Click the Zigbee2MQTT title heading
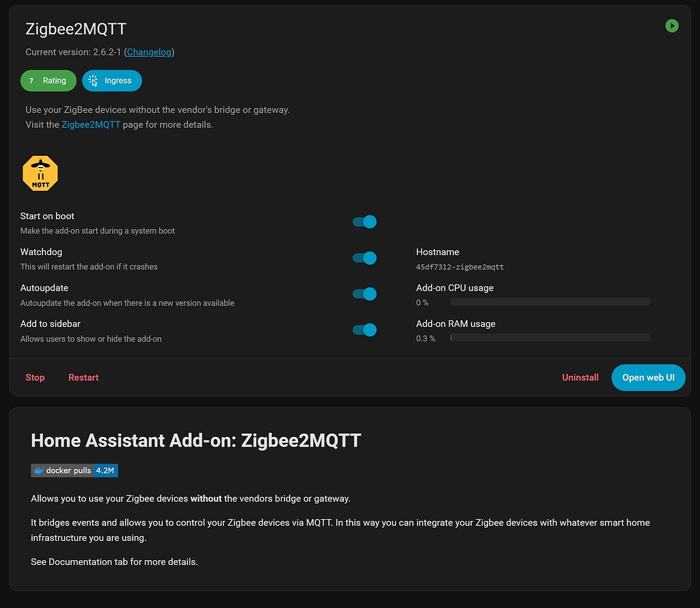This screenshot has width=700, height=608. 76,29
